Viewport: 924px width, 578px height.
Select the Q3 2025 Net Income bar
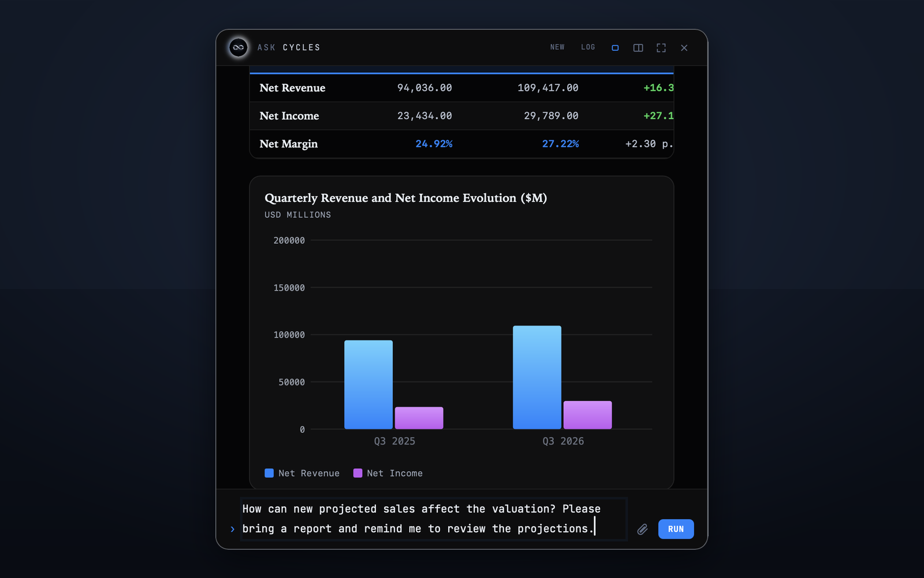click(x=419, y=418)
